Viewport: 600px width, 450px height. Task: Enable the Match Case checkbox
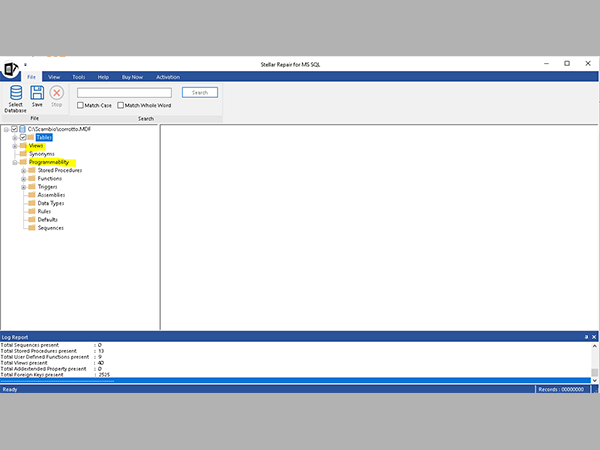click(x=80, y=105)
